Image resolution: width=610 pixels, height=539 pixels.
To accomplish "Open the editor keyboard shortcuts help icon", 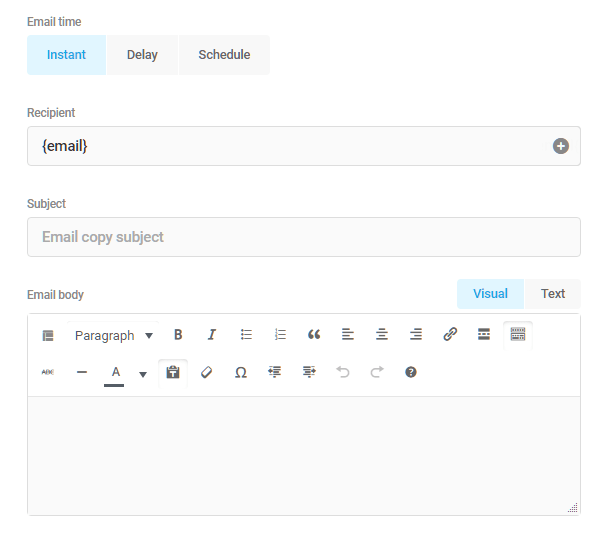I will pyautogui.click(x=410, y=372).
